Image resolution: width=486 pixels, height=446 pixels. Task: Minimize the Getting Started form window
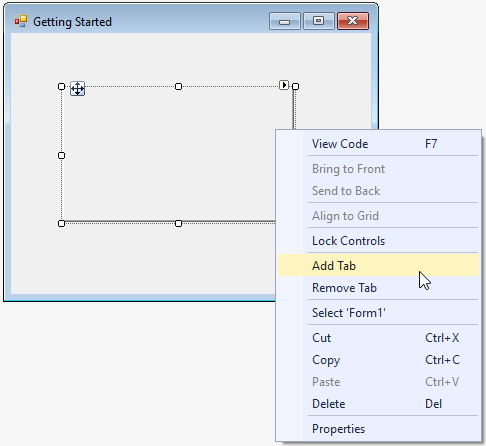click(285, 21)
